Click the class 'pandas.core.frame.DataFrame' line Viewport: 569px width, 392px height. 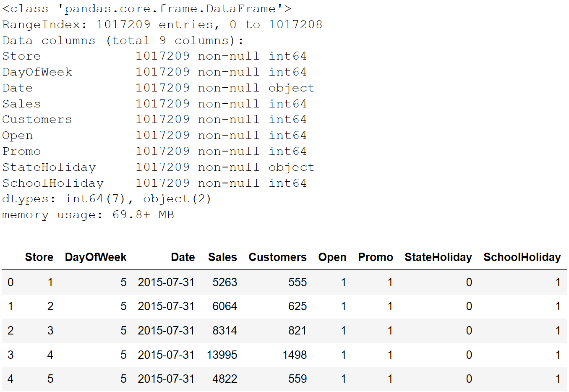pos(147,9)
